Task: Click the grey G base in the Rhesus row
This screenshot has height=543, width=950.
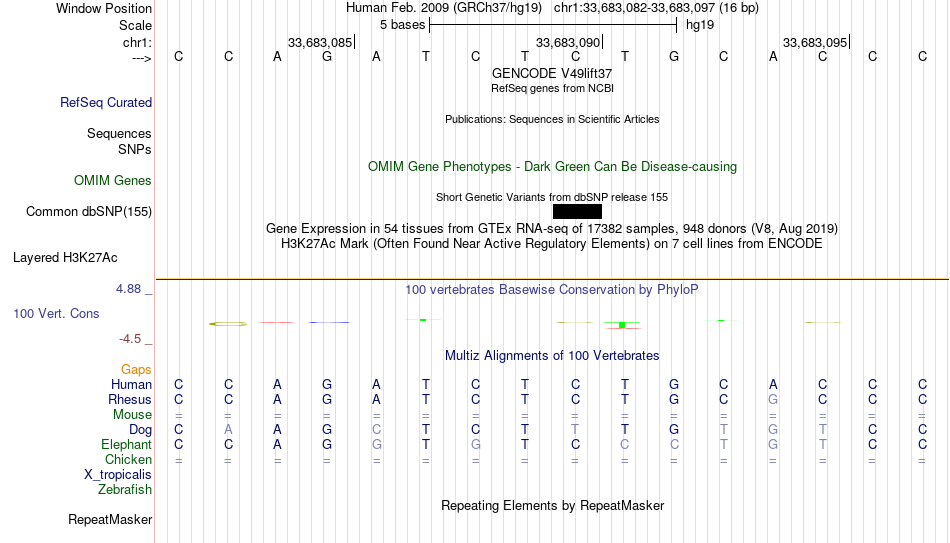Action: click(x=773, y=399)
